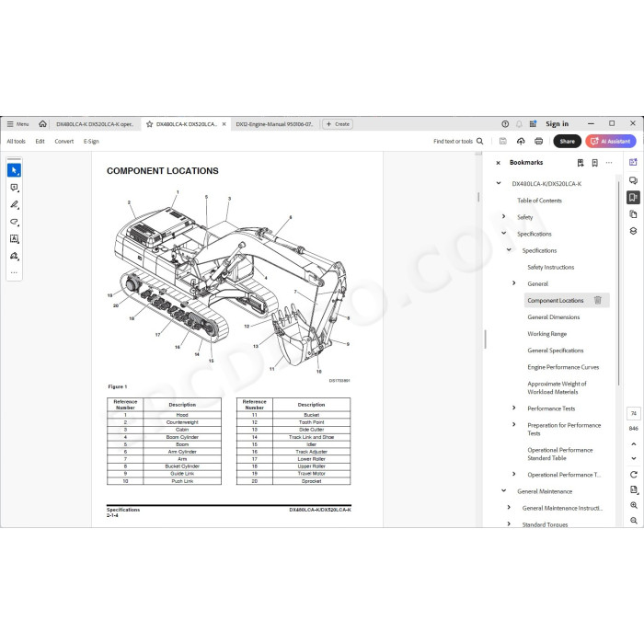Open the help question mark icon
This screenshot has width=644, height=644.
click(x=505, y=124)
